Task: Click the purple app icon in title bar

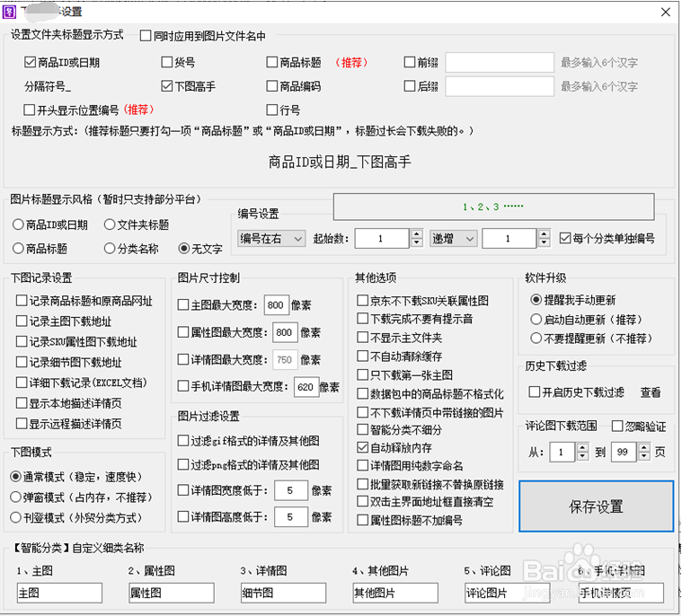Action: pyautogui.click(x=9, y=12)
